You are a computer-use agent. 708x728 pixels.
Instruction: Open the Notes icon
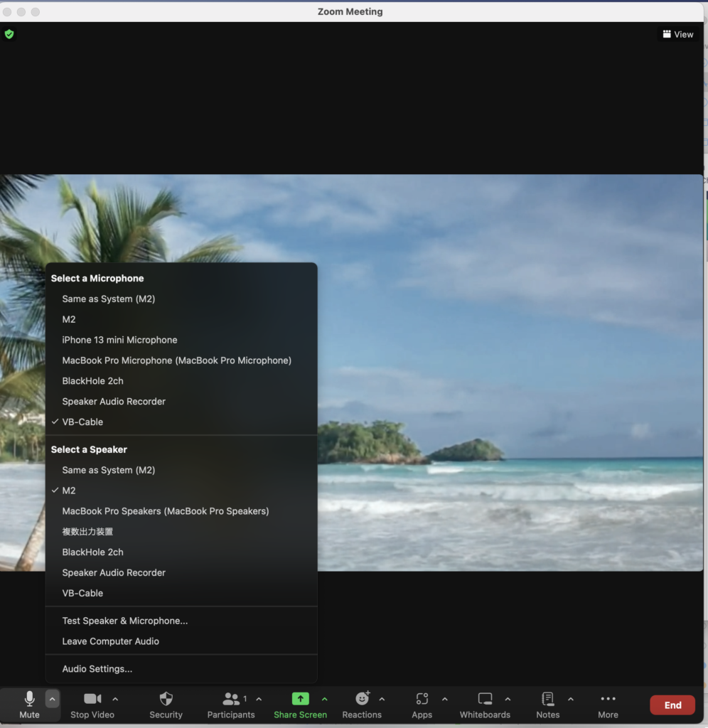tap(548, 699)
